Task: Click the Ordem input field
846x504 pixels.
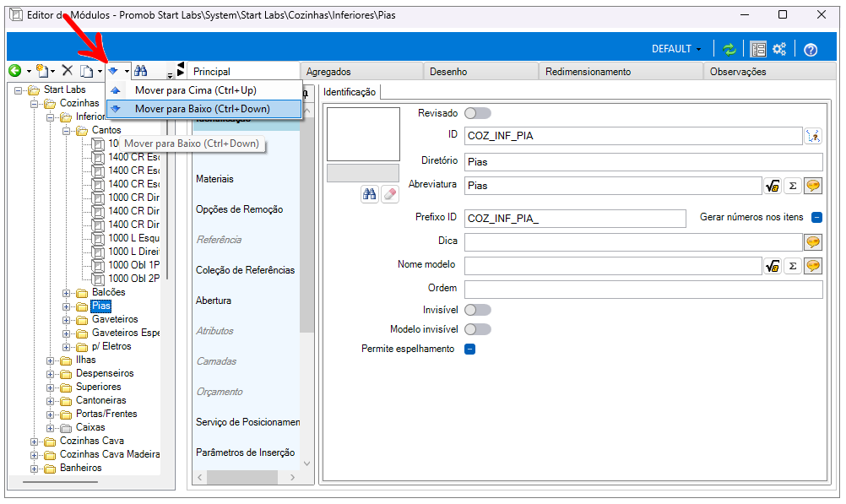Action: 643,290
